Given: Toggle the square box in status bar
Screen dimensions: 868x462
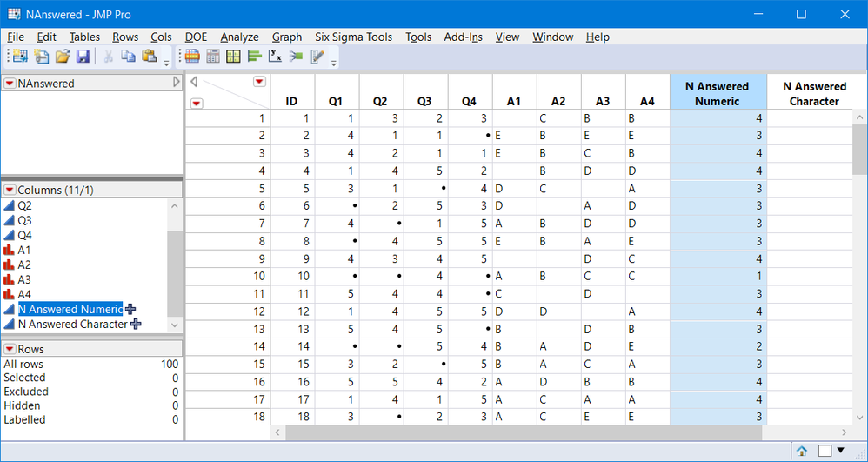Looking at the screenshot, I should (x=825, y=451).
